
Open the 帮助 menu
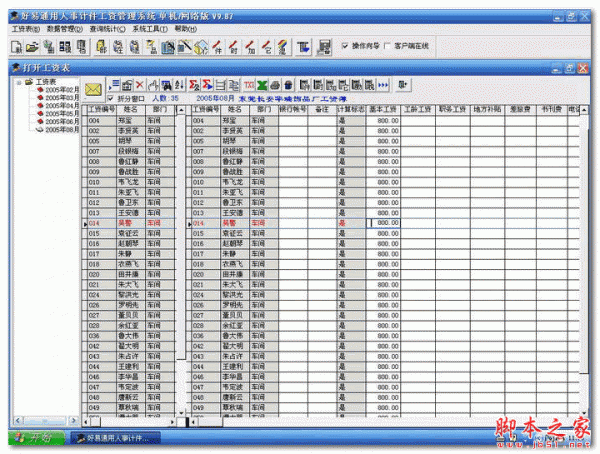(186, 29)
